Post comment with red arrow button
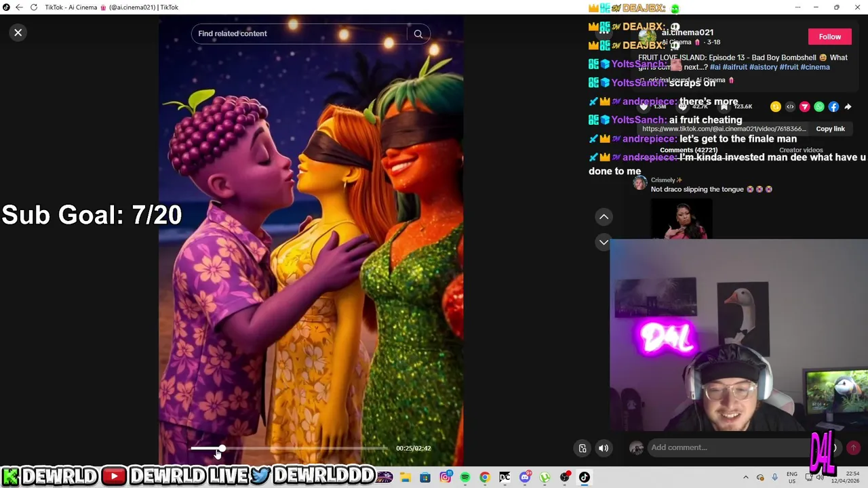The height and width of the screenshot is (488, 868). (x=853, y=447)
